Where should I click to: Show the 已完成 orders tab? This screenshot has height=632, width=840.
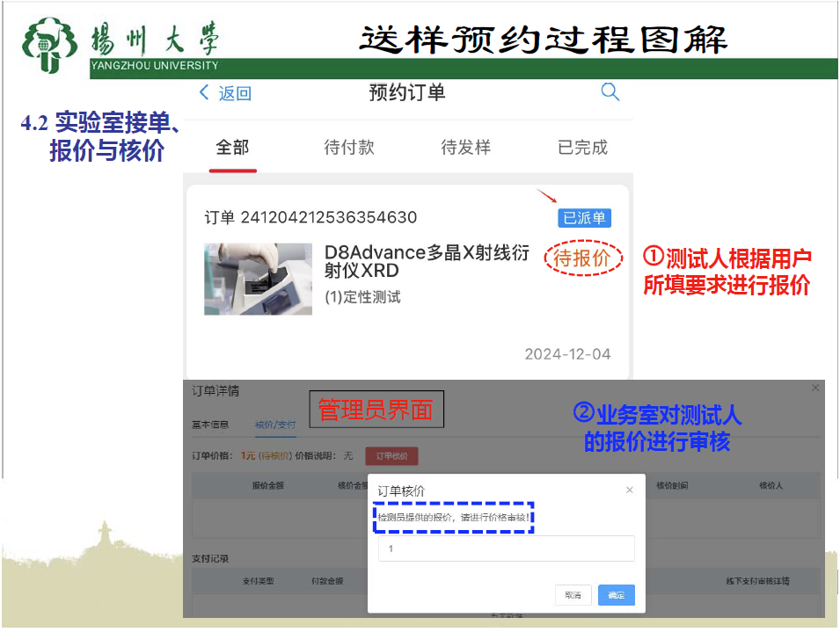[582, 148]
